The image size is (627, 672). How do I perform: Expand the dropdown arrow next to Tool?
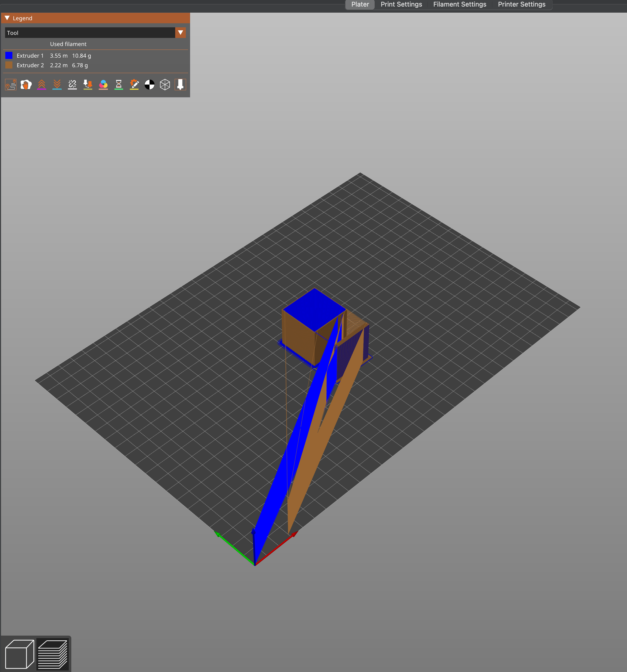180,32
